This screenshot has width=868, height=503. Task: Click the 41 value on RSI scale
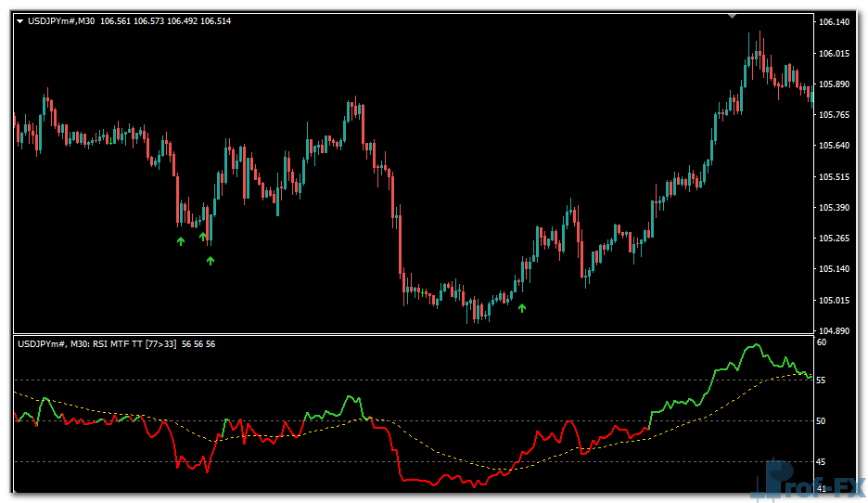821,488
